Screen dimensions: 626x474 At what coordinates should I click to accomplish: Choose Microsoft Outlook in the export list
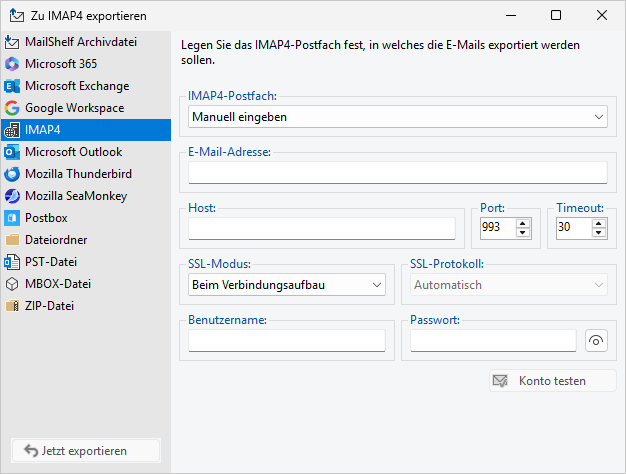coord(73,152)
